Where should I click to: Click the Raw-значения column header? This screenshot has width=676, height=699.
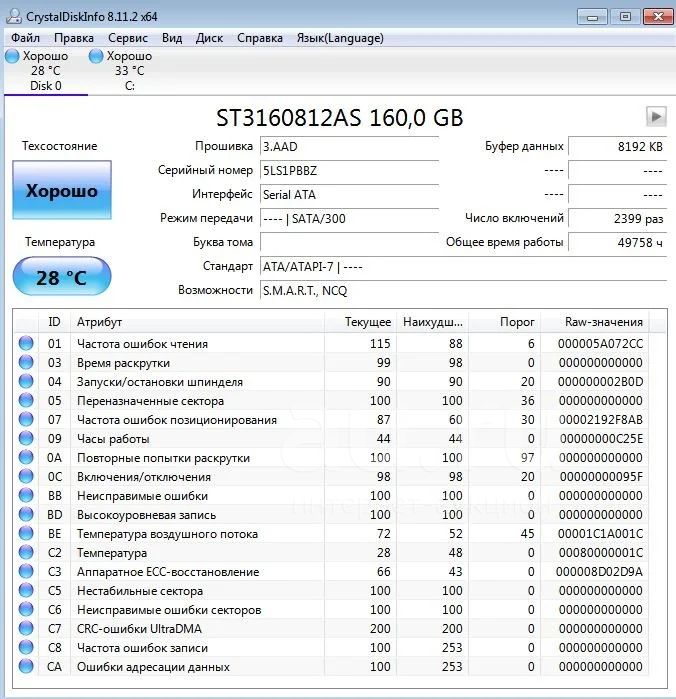pyautogui.click(x=595, y=321)
